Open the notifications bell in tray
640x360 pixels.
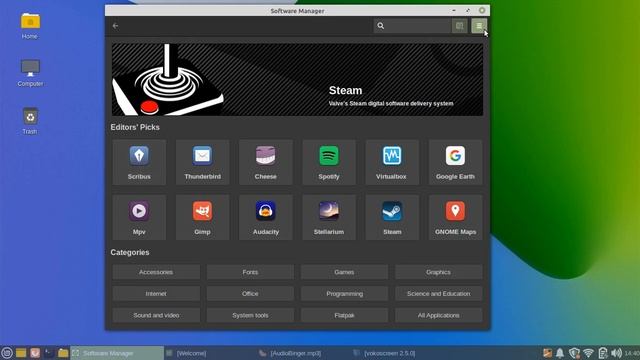pos(560,353)
